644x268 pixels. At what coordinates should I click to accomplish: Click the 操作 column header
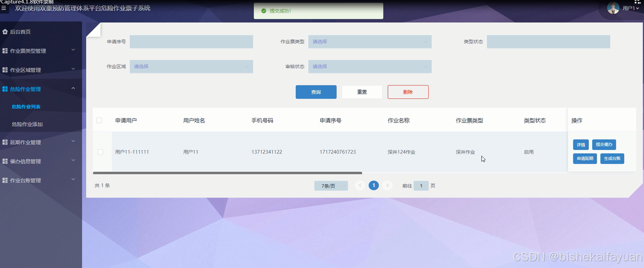pos(577,120)
